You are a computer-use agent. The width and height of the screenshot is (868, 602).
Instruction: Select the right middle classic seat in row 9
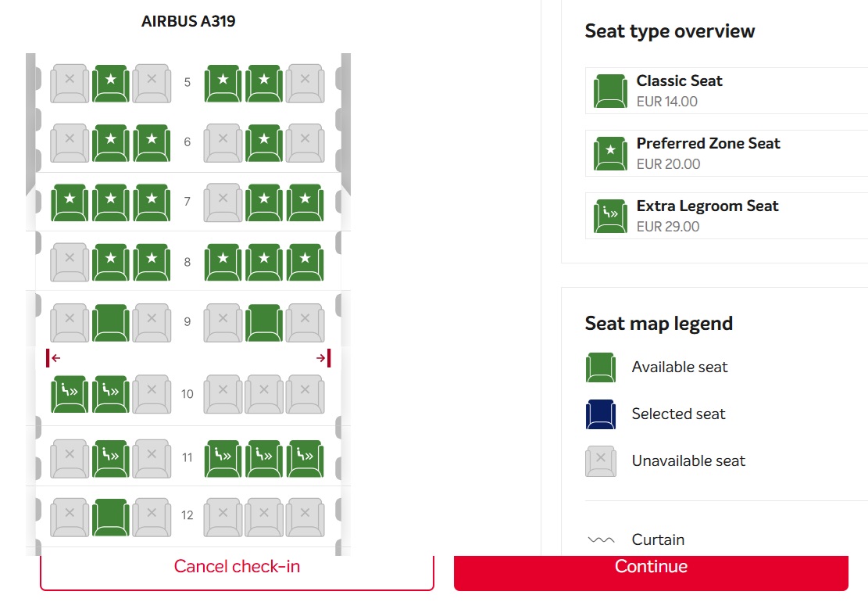[x=264, y=322]
